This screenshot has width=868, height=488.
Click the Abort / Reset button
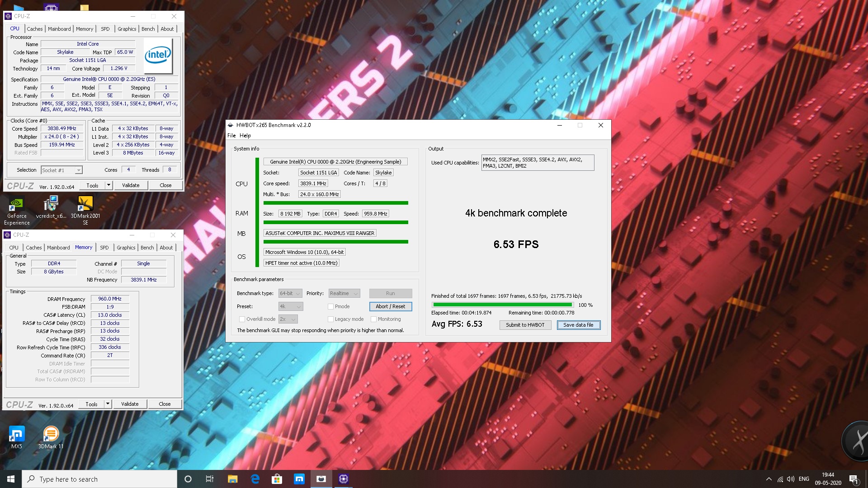point(391,306)
